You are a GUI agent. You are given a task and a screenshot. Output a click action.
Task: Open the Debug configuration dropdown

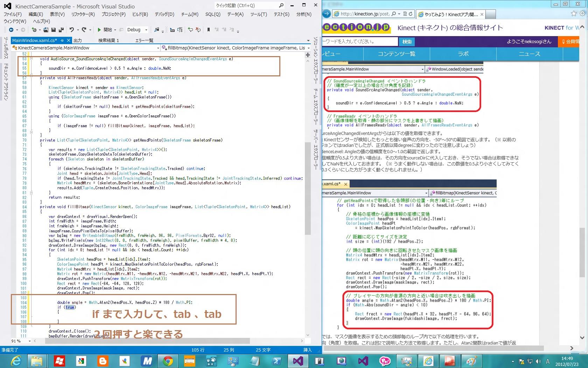(146, 30)
